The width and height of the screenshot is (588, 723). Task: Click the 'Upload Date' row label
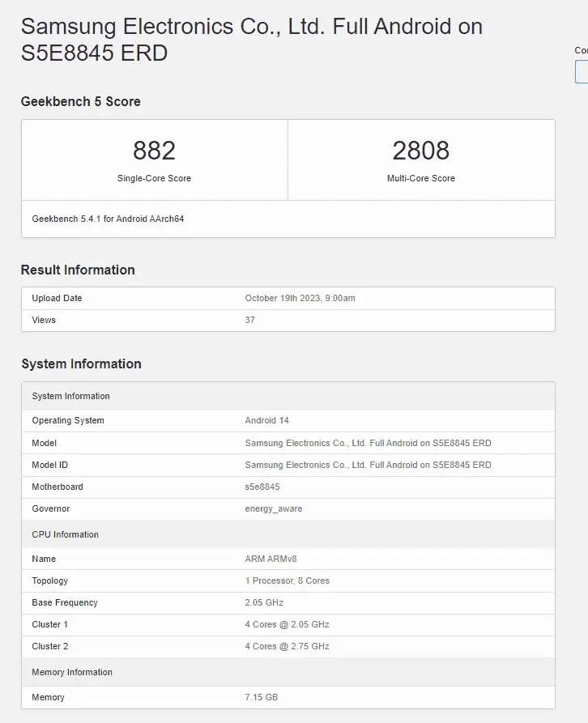(x=57, y=298)
